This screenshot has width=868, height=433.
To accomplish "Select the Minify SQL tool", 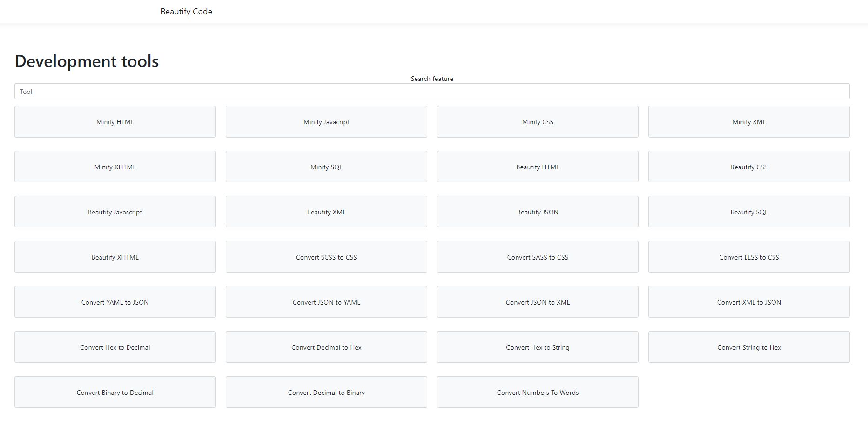I will [x=326, y=167].
